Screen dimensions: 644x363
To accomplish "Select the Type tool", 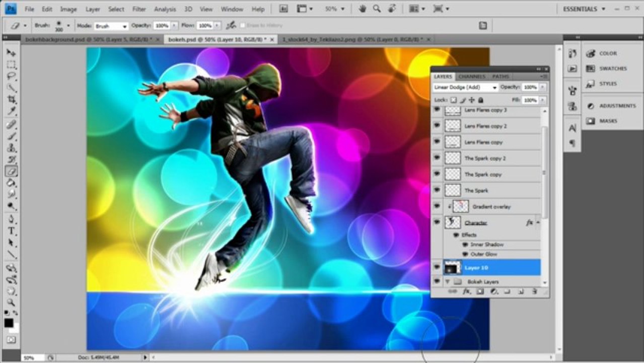I will (11, 231).
